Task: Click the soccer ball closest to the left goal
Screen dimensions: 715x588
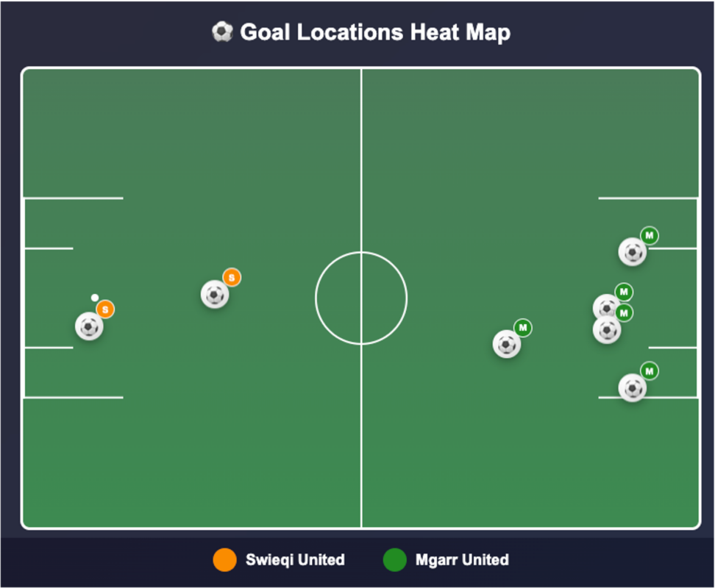Action: tap(89, 326)
